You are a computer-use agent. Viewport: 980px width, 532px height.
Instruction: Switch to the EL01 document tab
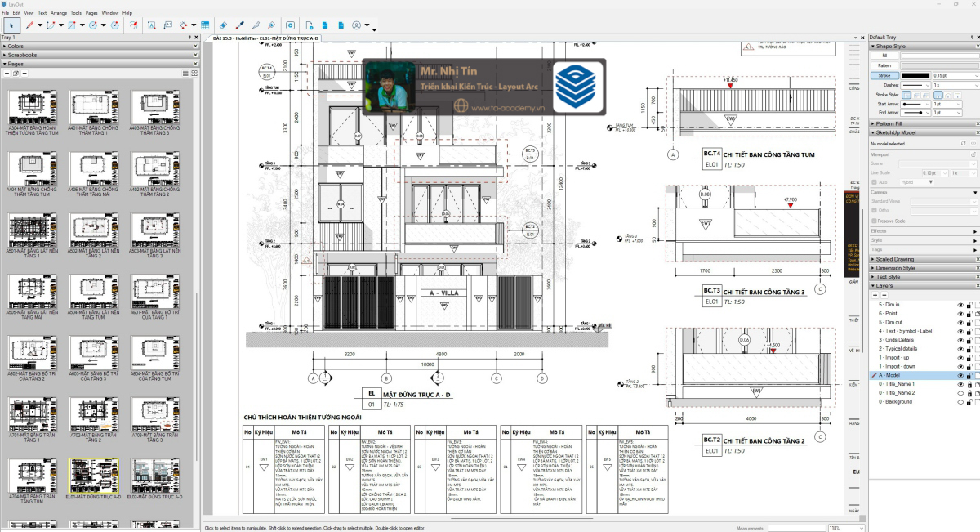(x=266, y=38)
